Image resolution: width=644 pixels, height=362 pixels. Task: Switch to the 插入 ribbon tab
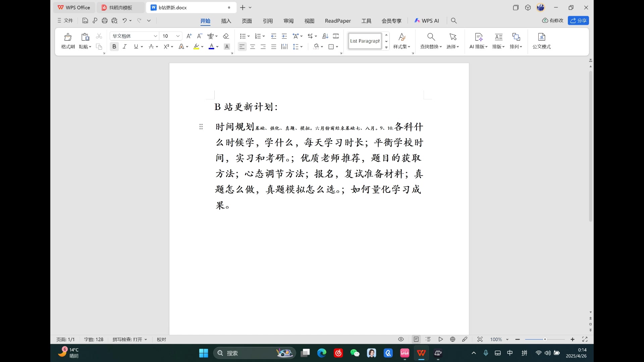(x=226, y=21)
